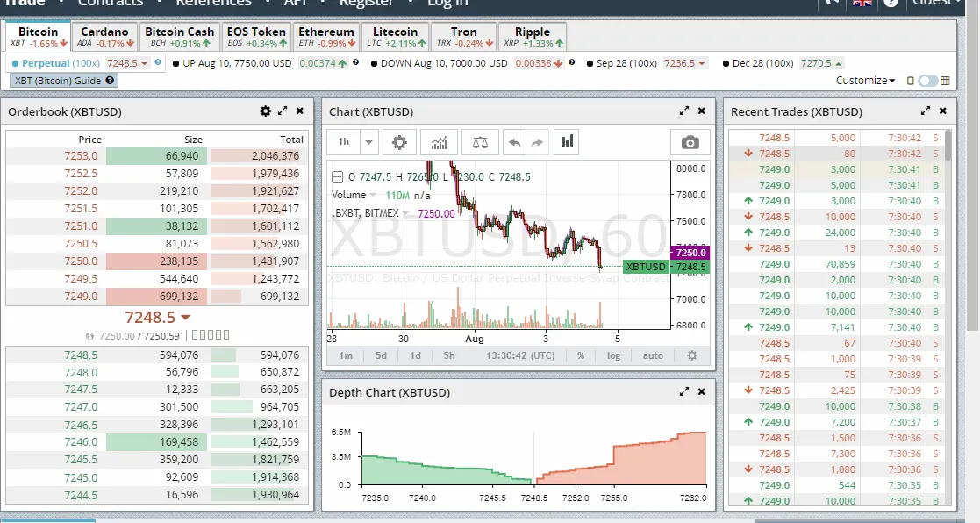The height and width of the screenshot is (523, 980).
Task: Toggle log scale on chart
Action: pyautogui.click(x=614, y=355)
